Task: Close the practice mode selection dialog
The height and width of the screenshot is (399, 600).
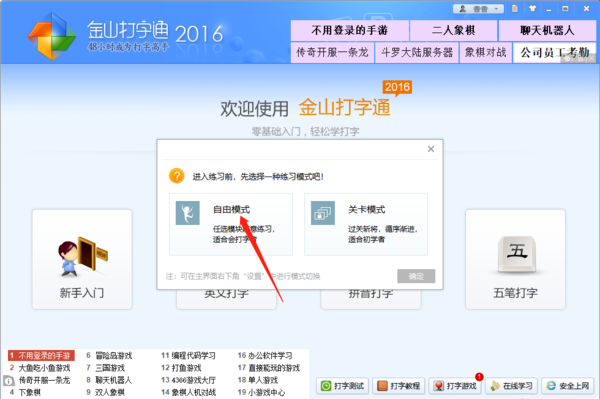Action: (x=431, y=149)
